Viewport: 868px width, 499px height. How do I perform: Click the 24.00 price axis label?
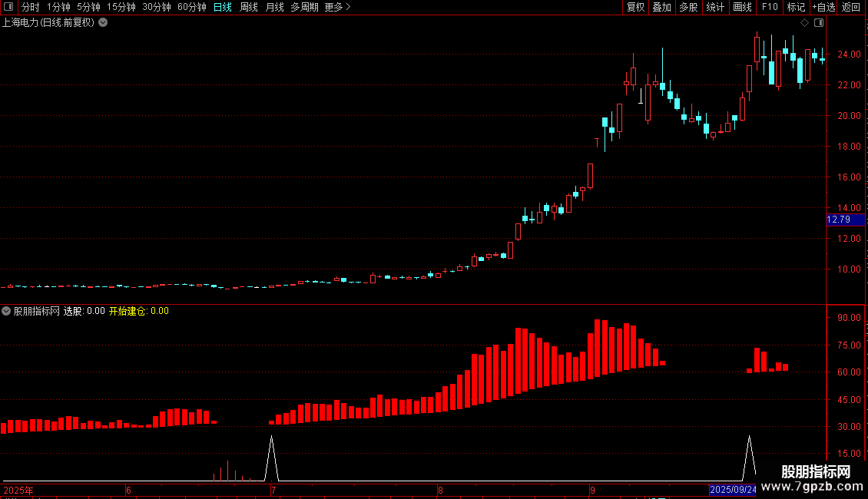point(849,55)
